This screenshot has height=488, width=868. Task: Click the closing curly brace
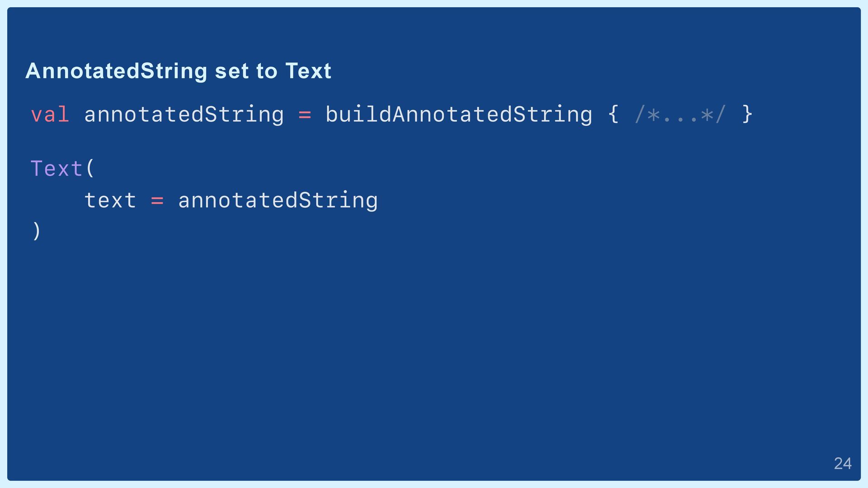747,114
